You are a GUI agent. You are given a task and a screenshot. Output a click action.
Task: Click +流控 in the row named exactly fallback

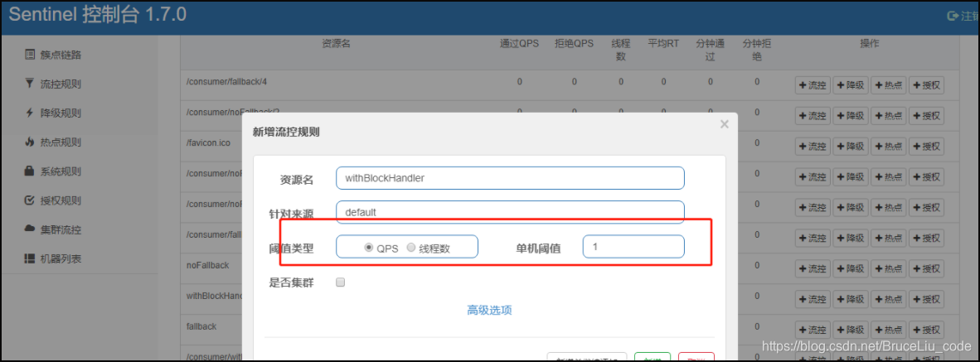[x=813, y=331]
